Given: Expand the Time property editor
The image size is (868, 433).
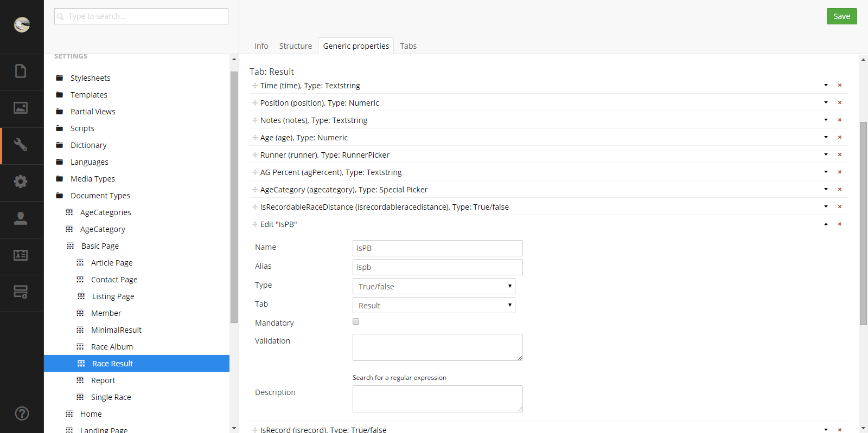Looking at the screenshot, I should (826, 85).
